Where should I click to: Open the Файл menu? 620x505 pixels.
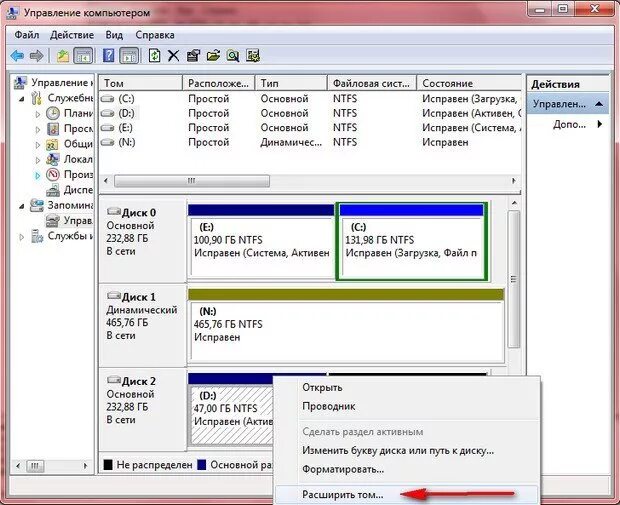(26, 35)
